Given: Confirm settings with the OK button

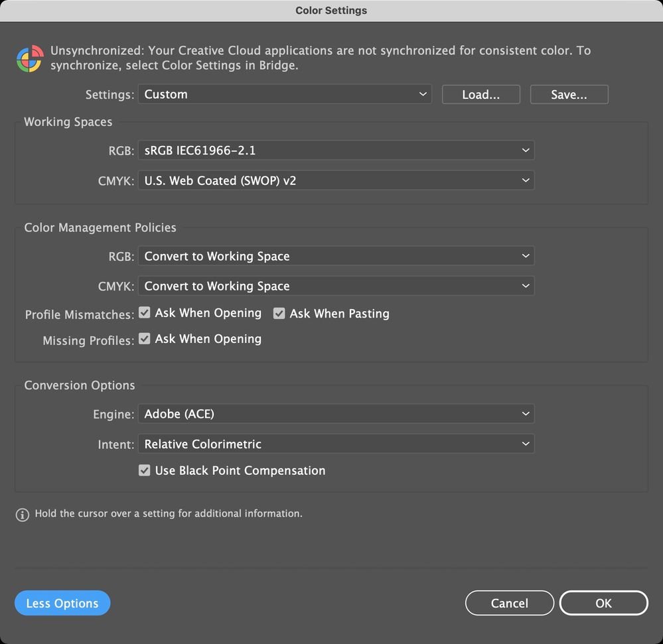Looking at the screenshot, I should click(604, 603).
